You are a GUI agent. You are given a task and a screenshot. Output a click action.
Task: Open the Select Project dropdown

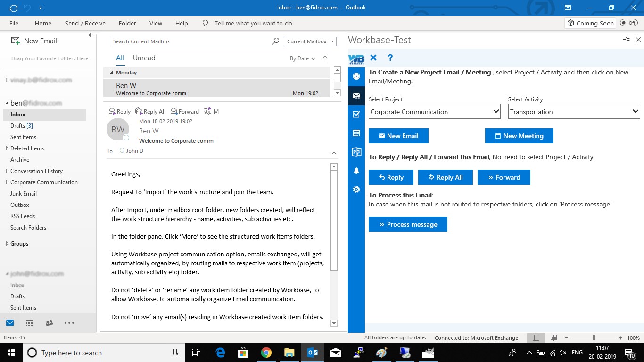(434, 112)
